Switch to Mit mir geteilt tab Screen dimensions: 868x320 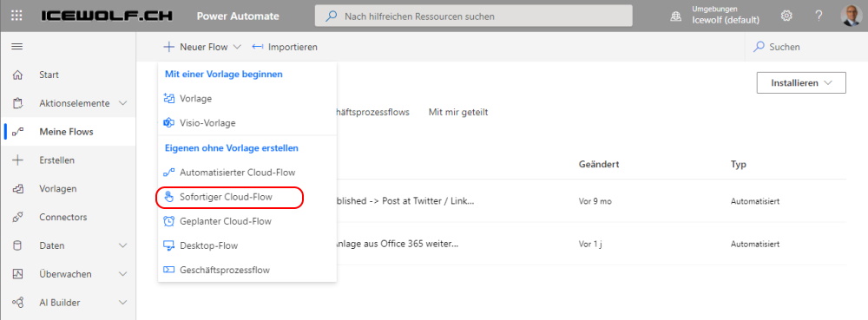pyautogui.click(x=458, y=112)
